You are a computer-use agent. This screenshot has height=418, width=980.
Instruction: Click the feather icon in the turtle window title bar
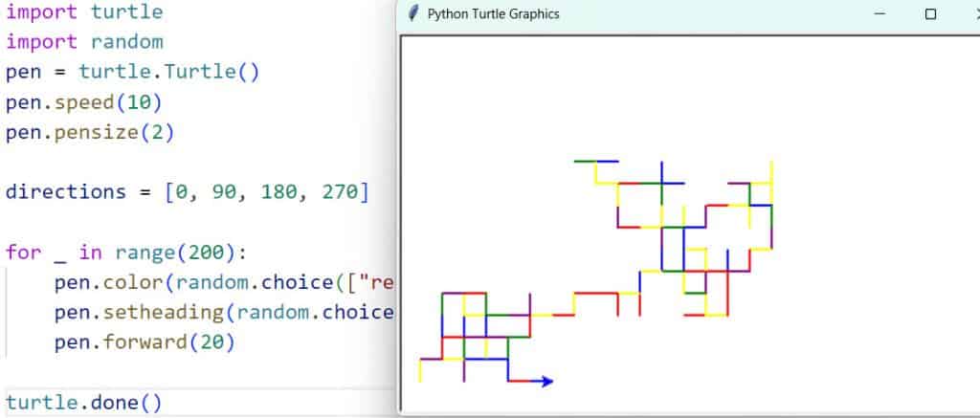pos(412,14)
